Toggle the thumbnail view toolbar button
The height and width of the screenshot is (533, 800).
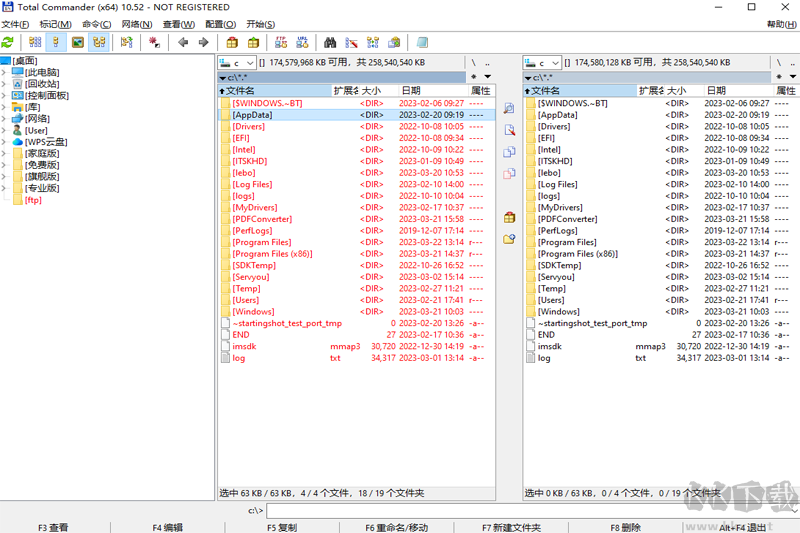point(77,42)
